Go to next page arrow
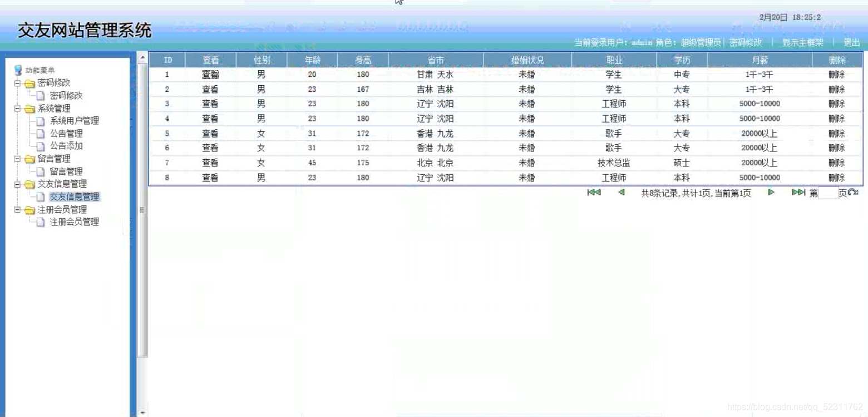868x417 pixels. point(771,192)
